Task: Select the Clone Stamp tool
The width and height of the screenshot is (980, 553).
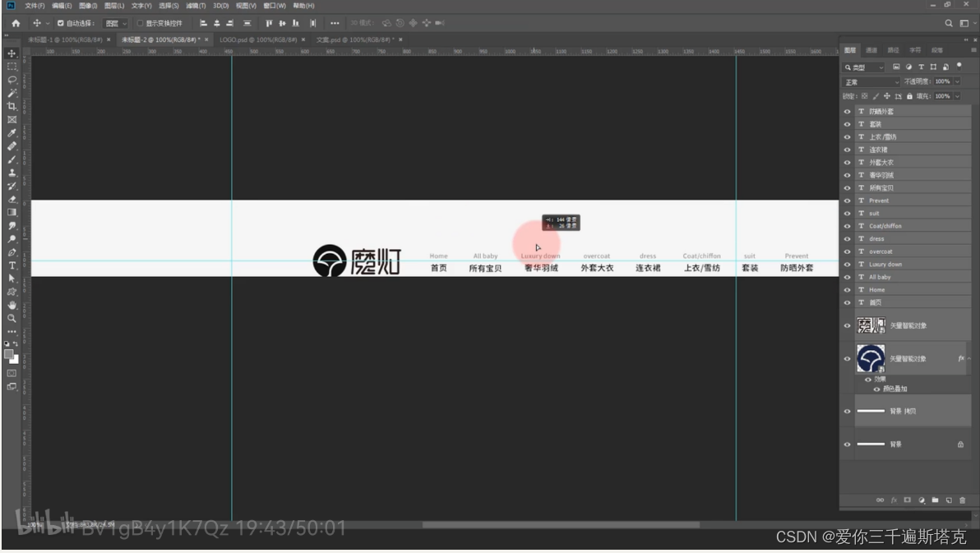Action: click(x=12, y=173)
